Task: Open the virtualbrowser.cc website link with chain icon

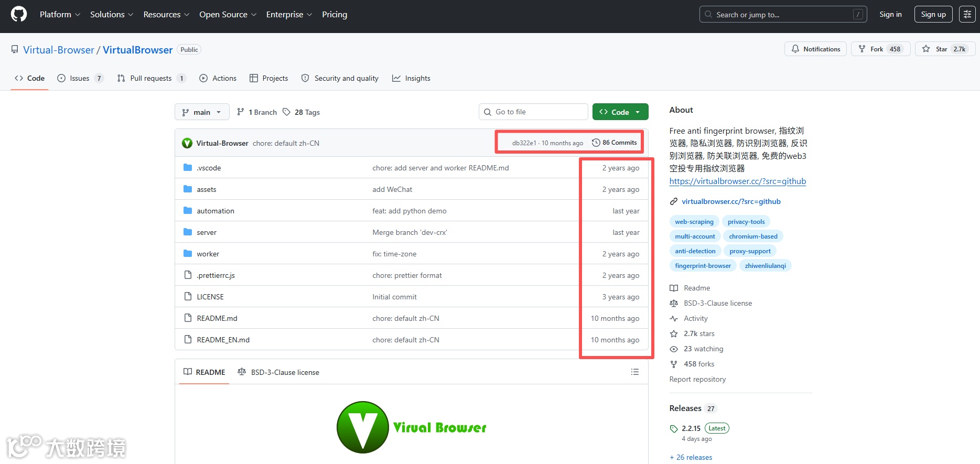Action: [731, 201]
